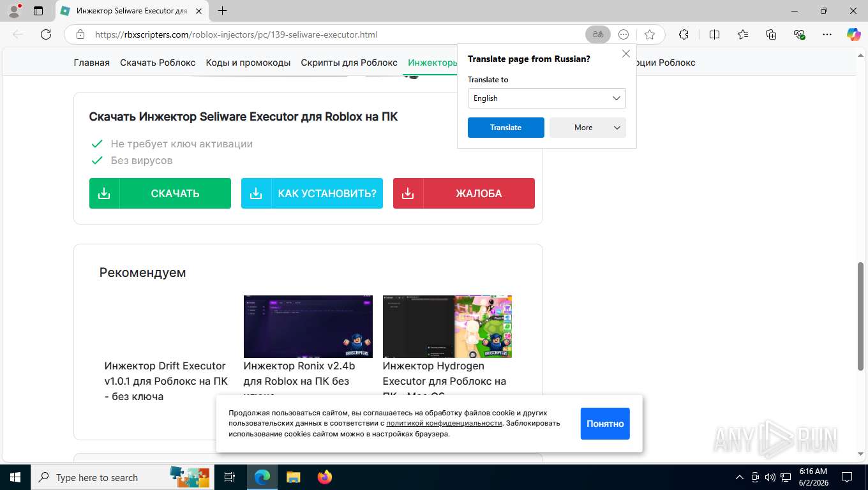Expand the More options dropdown arrow
The image size is (868, 490).
[x=617, y=128]
